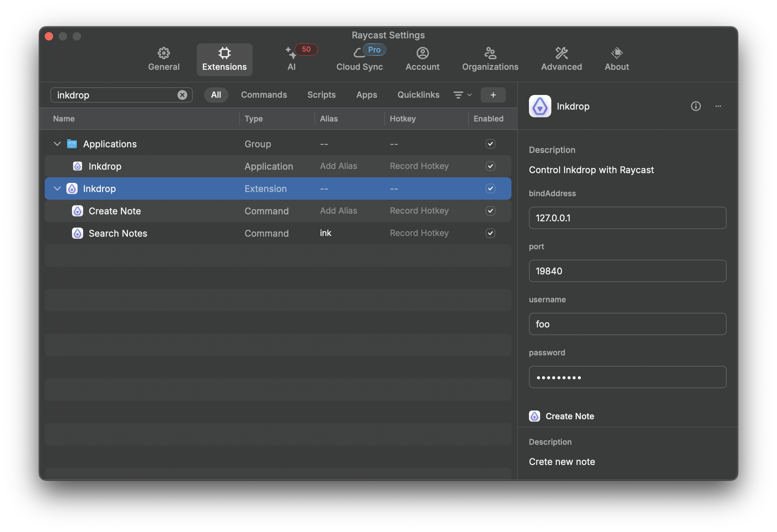
Task: Collapse the Inkdrop extension row
Action: [57, 189]
